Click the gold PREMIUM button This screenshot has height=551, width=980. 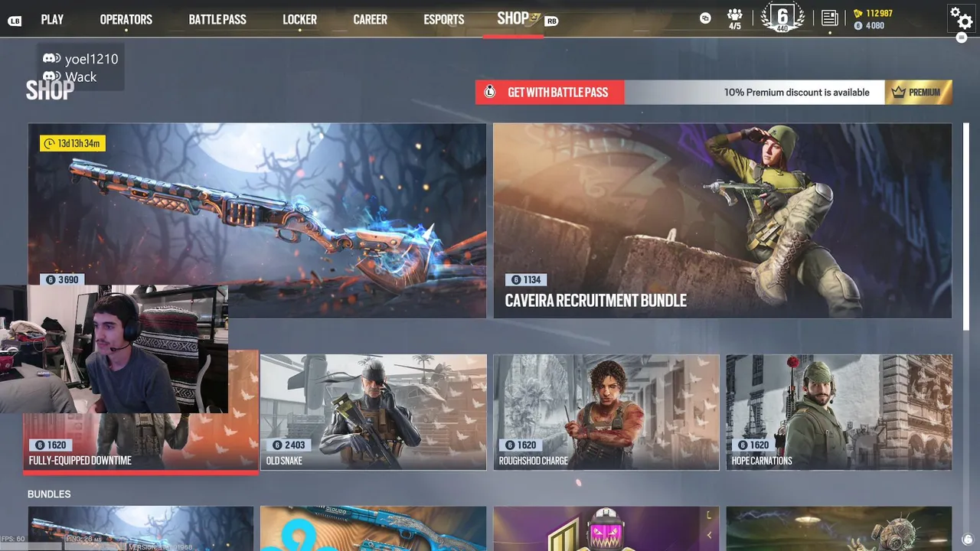pos(919,93)
